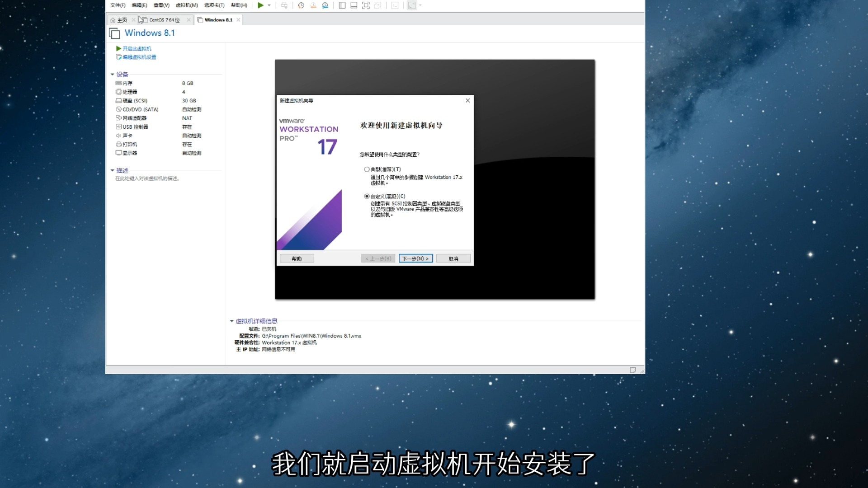The image size is (868, 488).
Task: Click the Workstation 17.x 虚拟机 compatibility text
Action: pyautogui.click(x=289, y=343)
